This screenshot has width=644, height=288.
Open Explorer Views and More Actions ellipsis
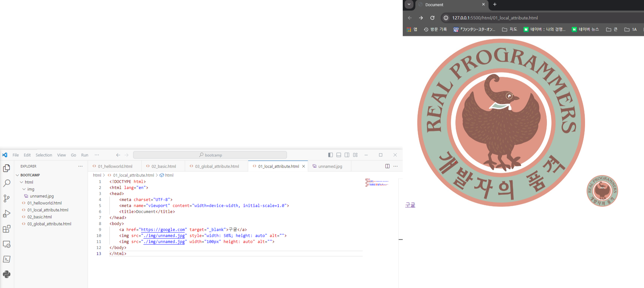click(80, 166)
